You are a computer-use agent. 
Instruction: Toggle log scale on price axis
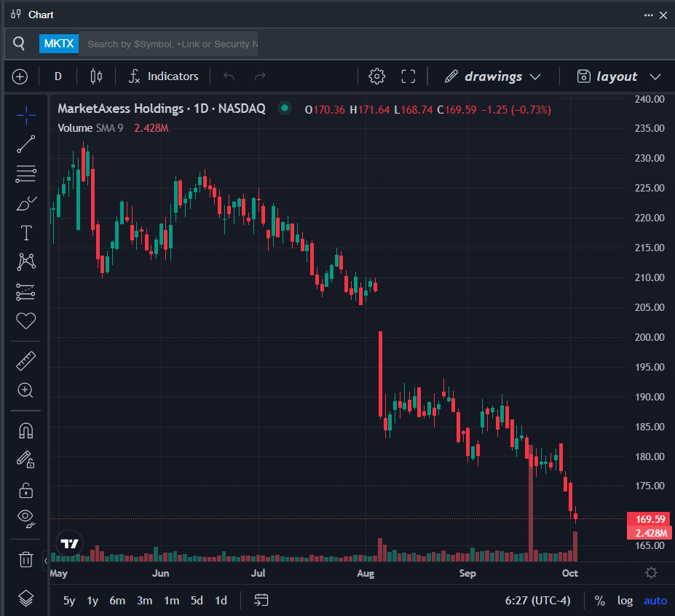625,601
